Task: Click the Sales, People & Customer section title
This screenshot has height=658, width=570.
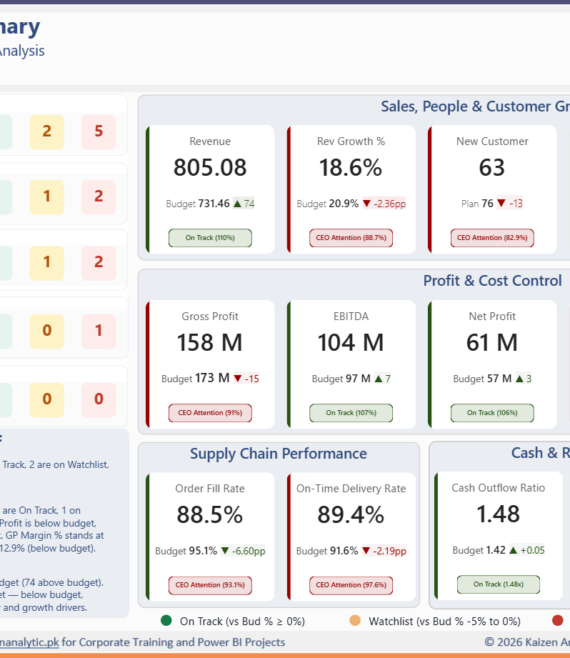Action: point(475,107)
